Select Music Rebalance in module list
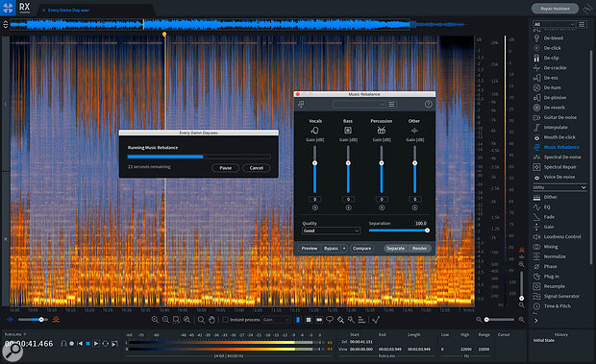This screenshot has width=596, height=364. pos(557,147)
